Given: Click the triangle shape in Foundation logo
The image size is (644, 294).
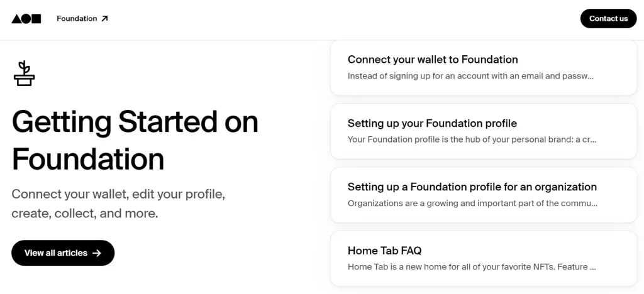Looking at the screenshot, I should (16, 19).
